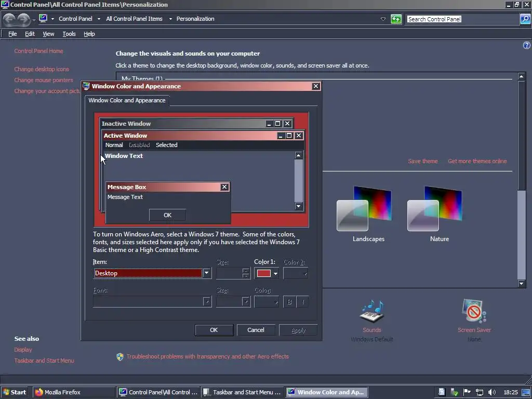Click the network tray icon

click(x=479, y=392)
